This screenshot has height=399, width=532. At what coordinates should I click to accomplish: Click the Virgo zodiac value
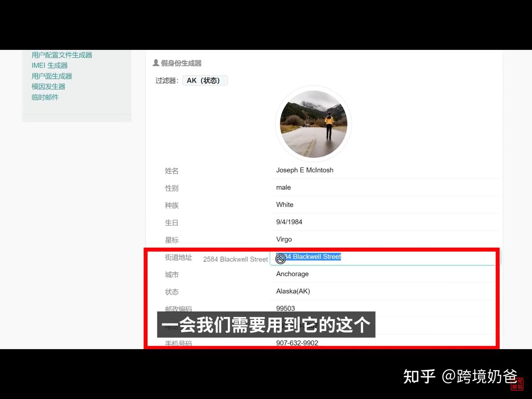point(284,239)
